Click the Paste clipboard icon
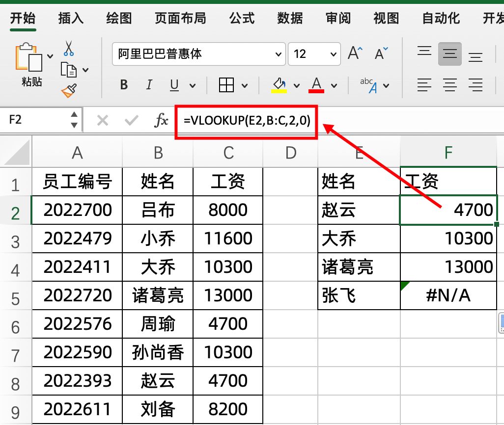The width and height of the screenshot is (504, 425). 28,57
